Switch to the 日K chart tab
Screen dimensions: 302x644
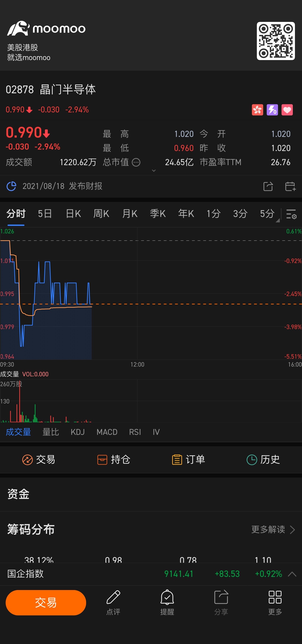click(73, 214)
